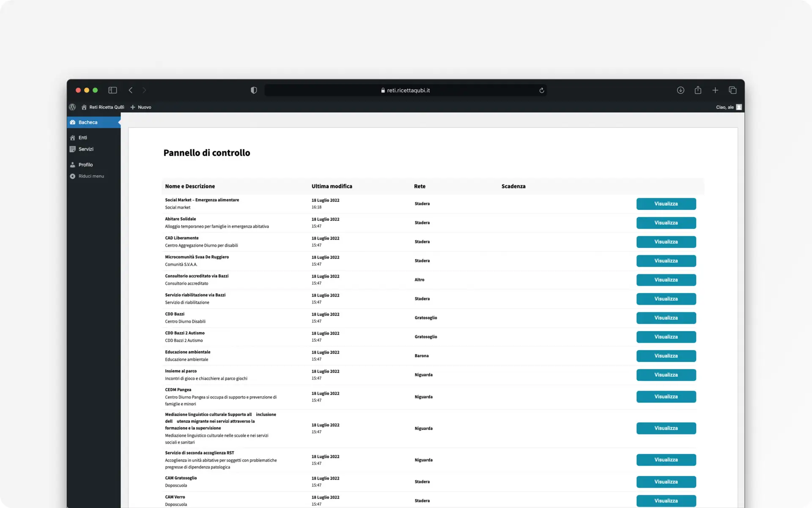The image size is (812, 508).
Task: Open a new tab with plus icon
Action: coord(715,90)
